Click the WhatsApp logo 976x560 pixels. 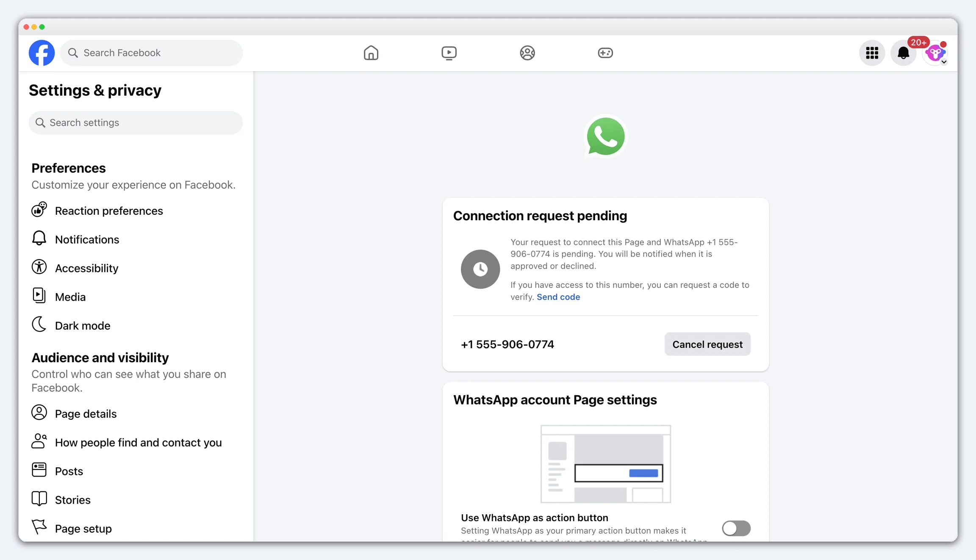[606, 136]
